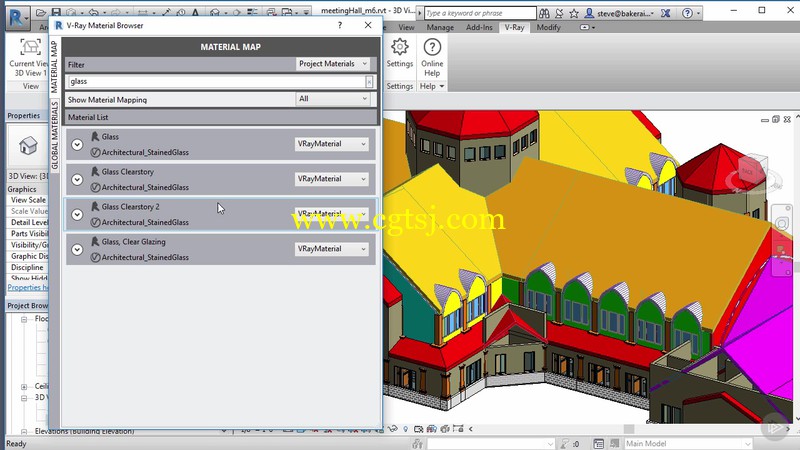Open the Add-Ins ribbon tab
The image size is (800, 450).
tap(479, 28)
